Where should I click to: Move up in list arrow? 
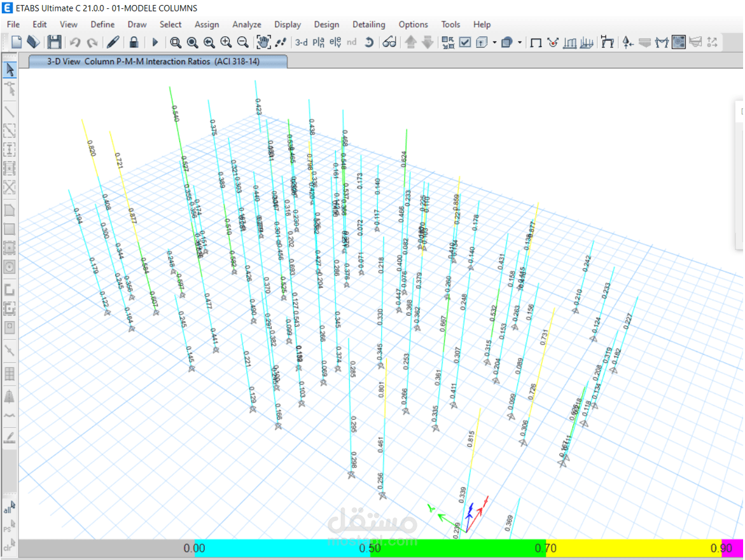(x=410, y=42)
